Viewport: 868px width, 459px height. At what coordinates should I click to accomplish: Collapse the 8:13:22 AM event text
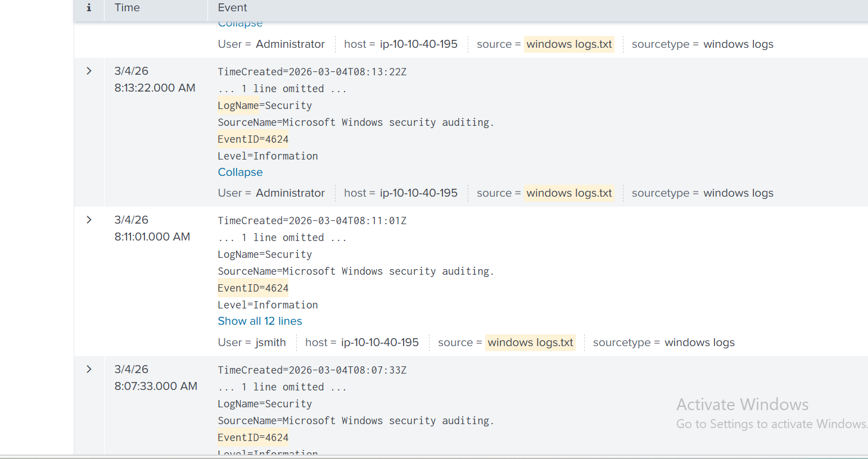[240, 172]
